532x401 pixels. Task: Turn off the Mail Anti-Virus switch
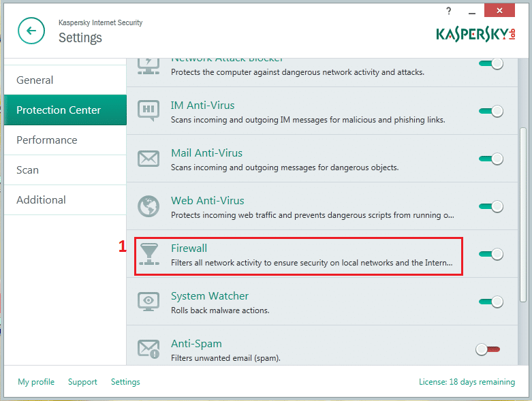pyautogui.click(x=491, y=159)
